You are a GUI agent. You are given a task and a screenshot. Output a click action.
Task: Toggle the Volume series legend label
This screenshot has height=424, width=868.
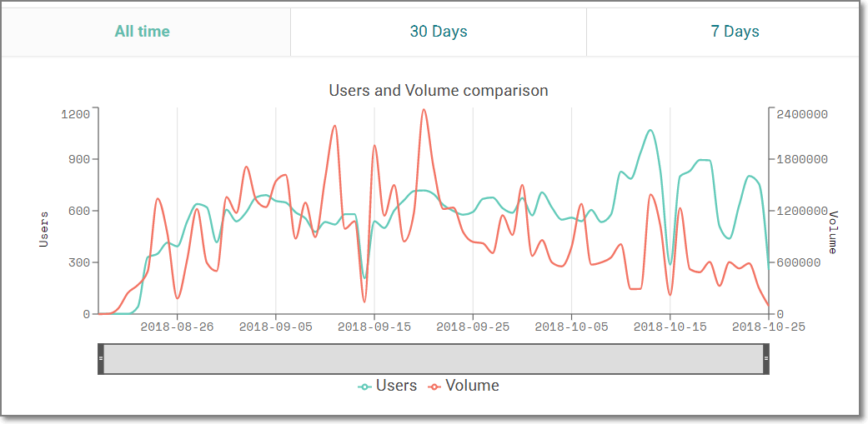coord(472,386)
